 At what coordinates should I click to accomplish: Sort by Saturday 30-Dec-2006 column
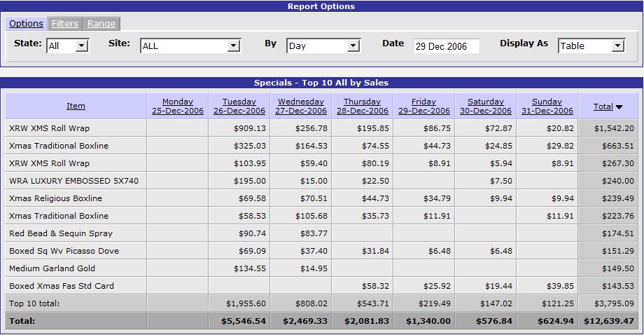coord(486,106)
